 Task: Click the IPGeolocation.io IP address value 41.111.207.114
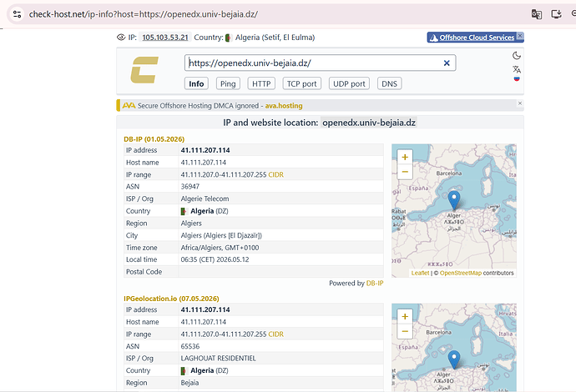[205, 309]
